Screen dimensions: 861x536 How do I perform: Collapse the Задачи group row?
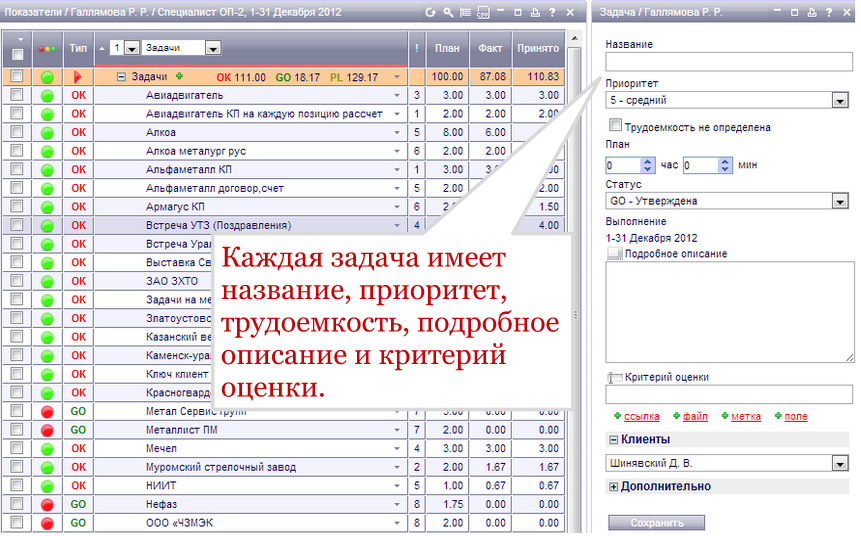pyautogui.click(x=121, y=77)
